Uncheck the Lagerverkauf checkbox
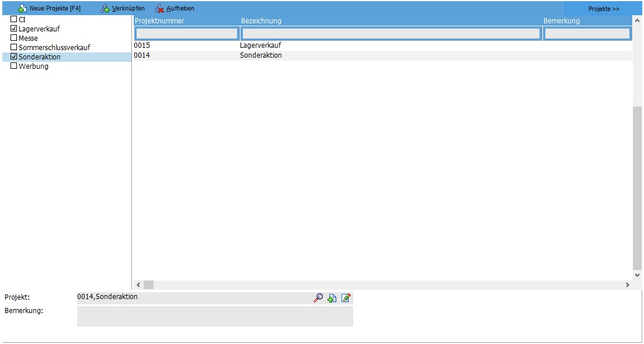The height and width of the screenshot is (344, 644). 13,29
